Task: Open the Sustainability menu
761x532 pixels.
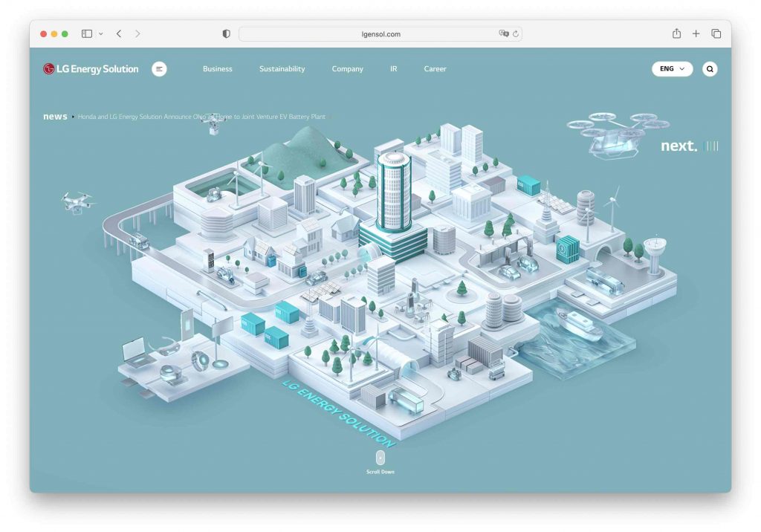Action: point(282,69)
